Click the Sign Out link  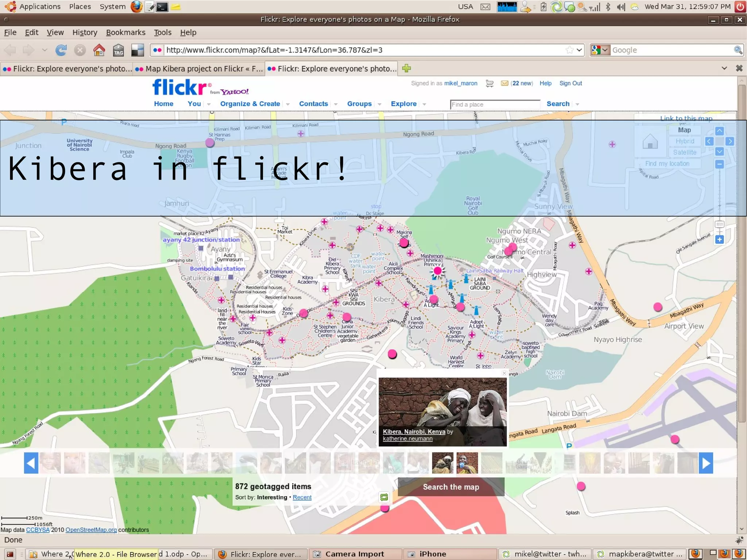pos(570,83)
